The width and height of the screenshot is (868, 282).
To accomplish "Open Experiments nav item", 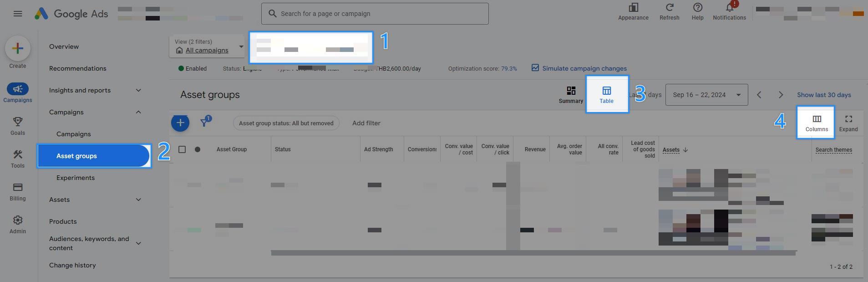I will point(76,178).
